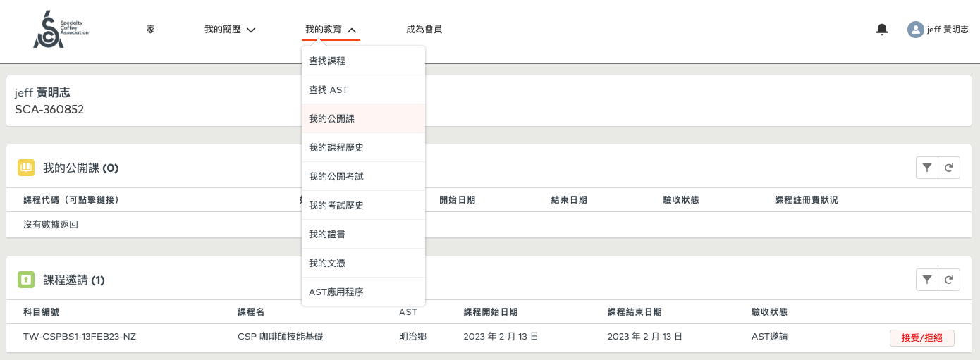The width and height of the screenshot is (980, 360).
Task: Expand the 我的簡歷 dropdown
Action: pyautogui.click(x=230, y=30)
